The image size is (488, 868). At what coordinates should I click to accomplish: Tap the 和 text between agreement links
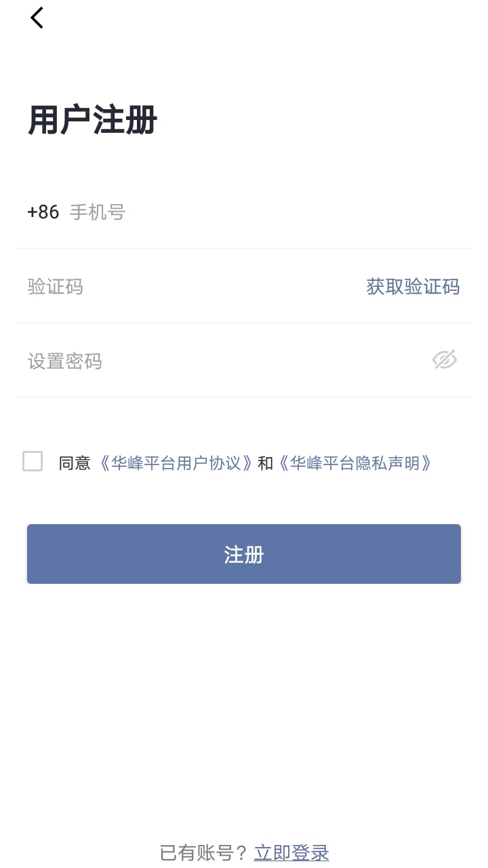(x=266, y=463)
